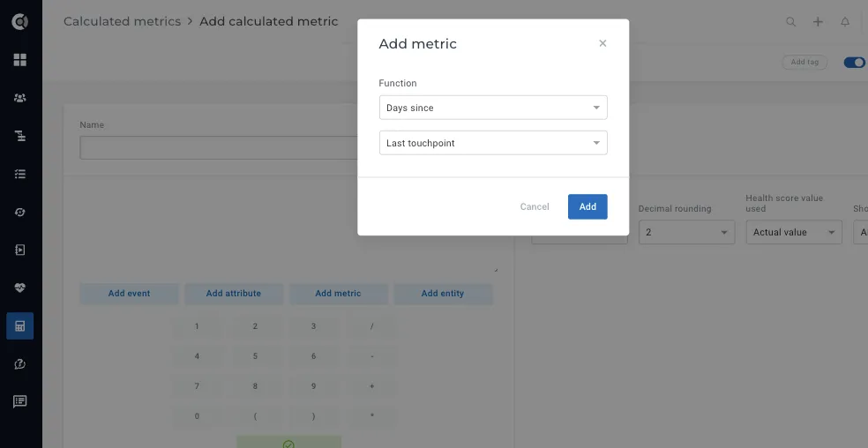Viewport: 868px width, 448px height.
Task: Click keypad plus key
Action: pos(372,386)
